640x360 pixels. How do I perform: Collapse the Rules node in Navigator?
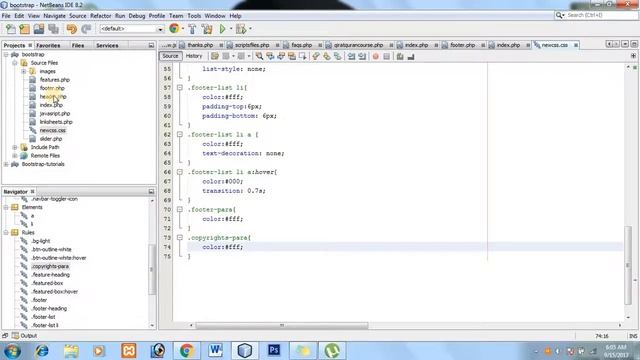click(x=6, y=232)
